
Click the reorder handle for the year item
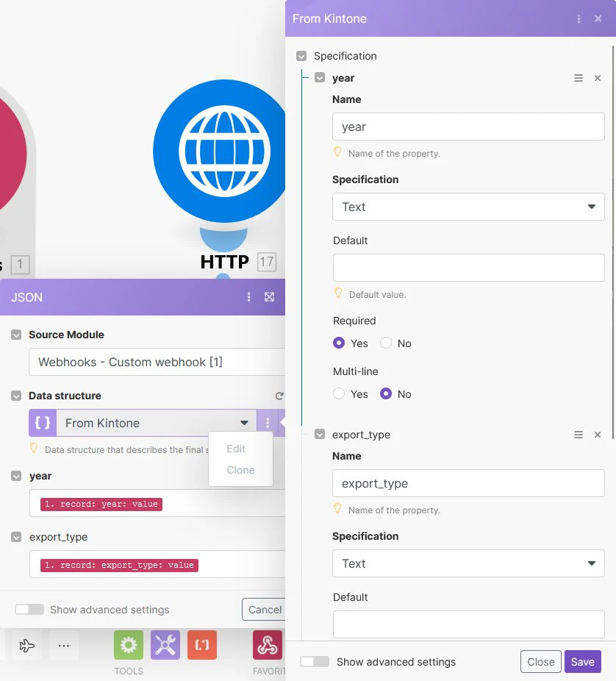point(579,78)
